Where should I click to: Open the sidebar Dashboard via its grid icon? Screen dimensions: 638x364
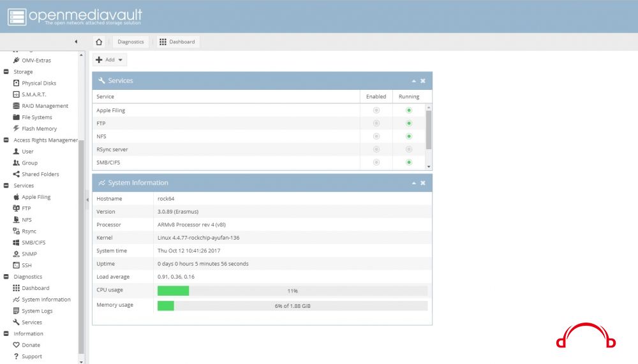pos(17,288)
